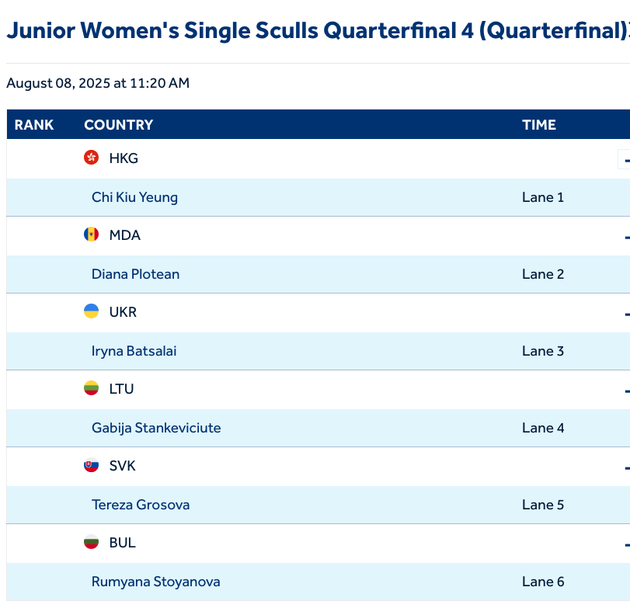This screenshot has height=608, width=630.
Task: Open athlete Chi Kiu Yeung
Action: 134,197
